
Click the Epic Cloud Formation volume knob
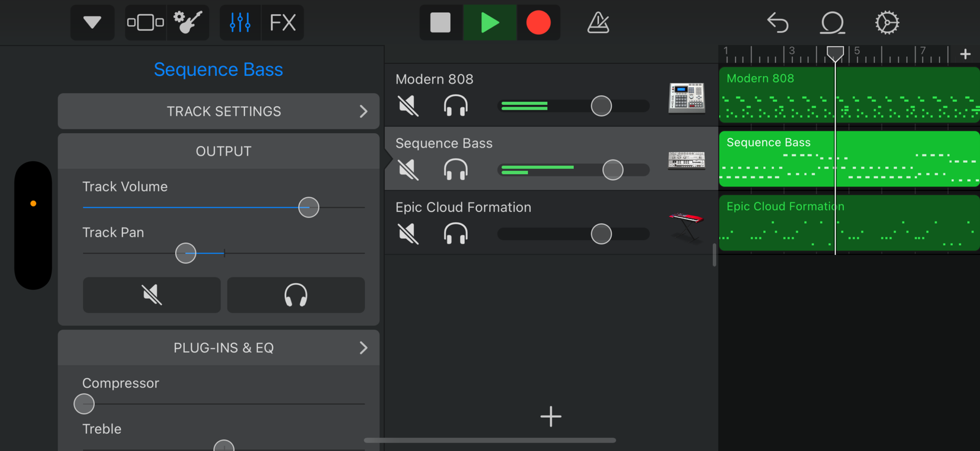(x=601, y=233)
